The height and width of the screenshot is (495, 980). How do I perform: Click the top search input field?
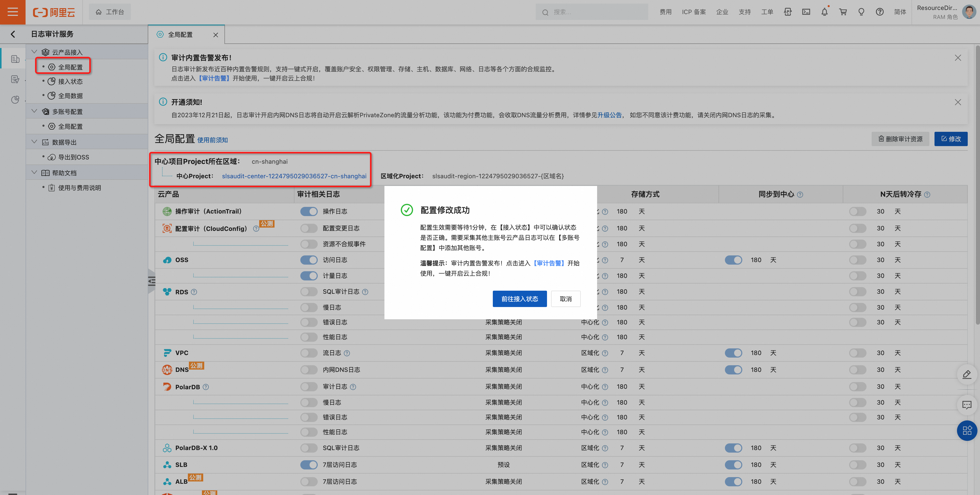pyautogui.click(x=591, y=12)
